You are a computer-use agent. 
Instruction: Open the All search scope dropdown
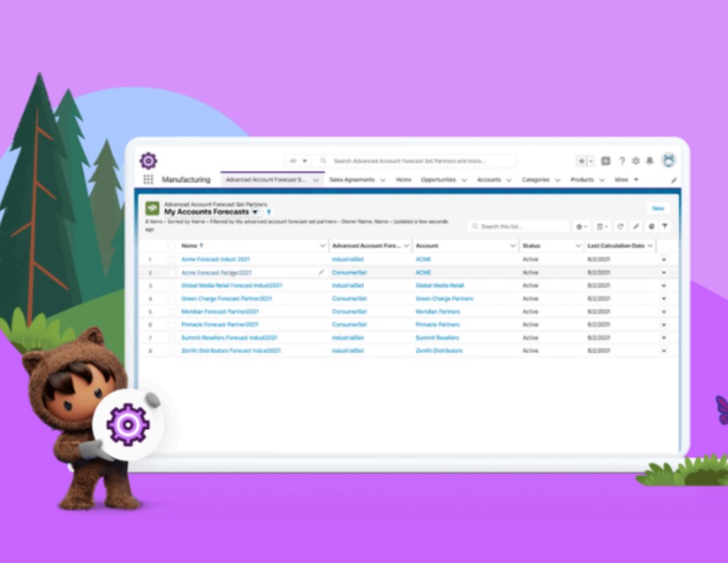[298, 160]
